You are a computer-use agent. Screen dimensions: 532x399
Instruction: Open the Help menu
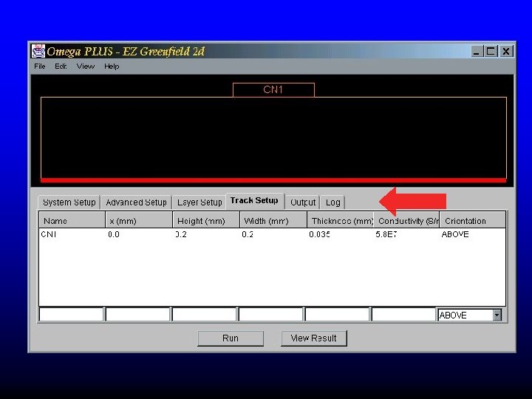click(x=112, y=66)
